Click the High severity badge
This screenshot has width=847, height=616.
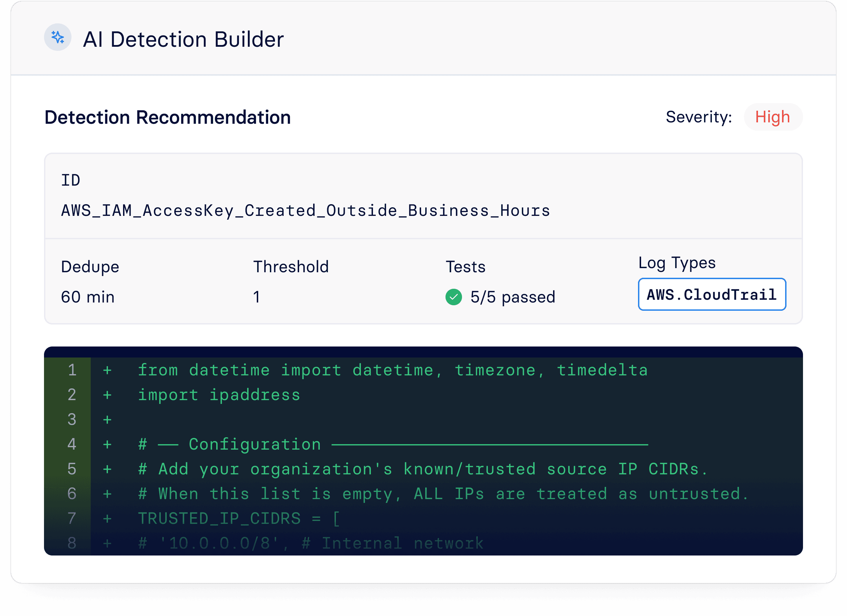[772, 117]
